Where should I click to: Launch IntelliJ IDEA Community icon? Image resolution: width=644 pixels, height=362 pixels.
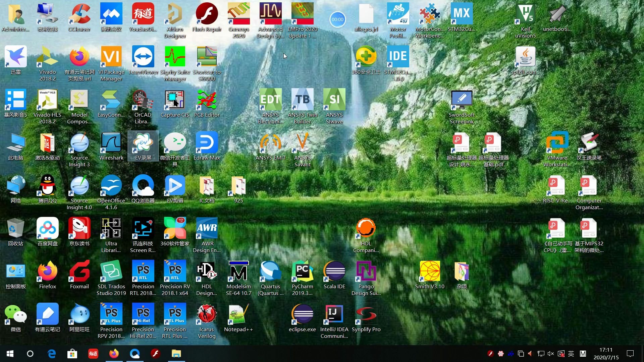(x=334, y=321)
